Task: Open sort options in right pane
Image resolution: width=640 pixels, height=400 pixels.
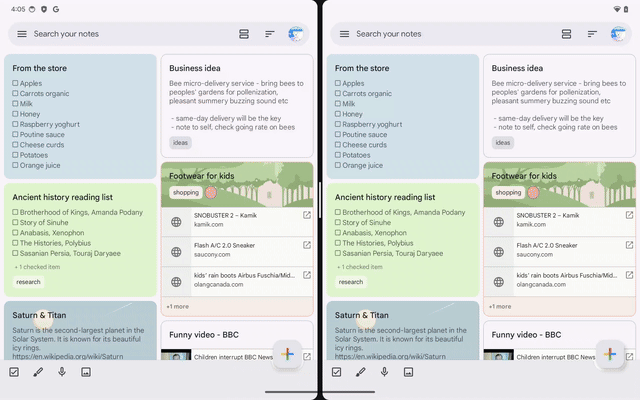Action: (x=592, y=34)
